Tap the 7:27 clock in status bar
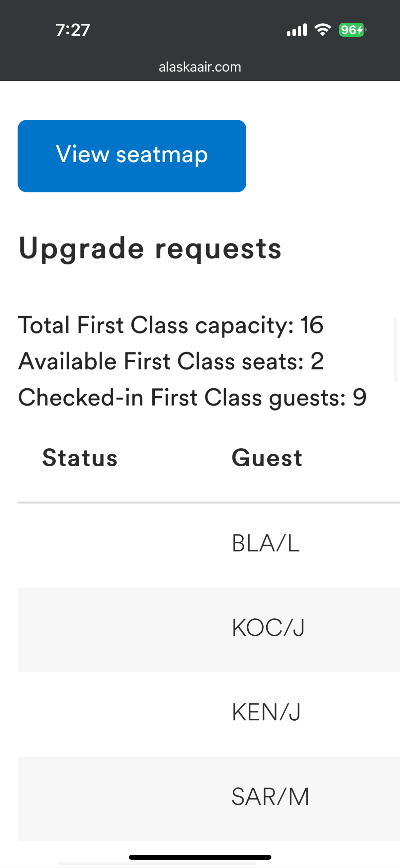 pos(73,30)
